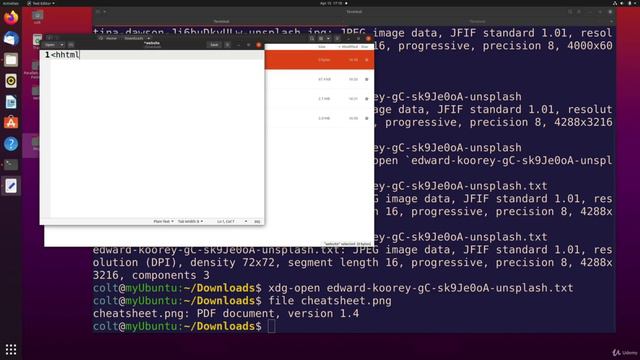Star the highlighted file in Files
This screenshot has width=640, height=360.
[x=367, y=60]
